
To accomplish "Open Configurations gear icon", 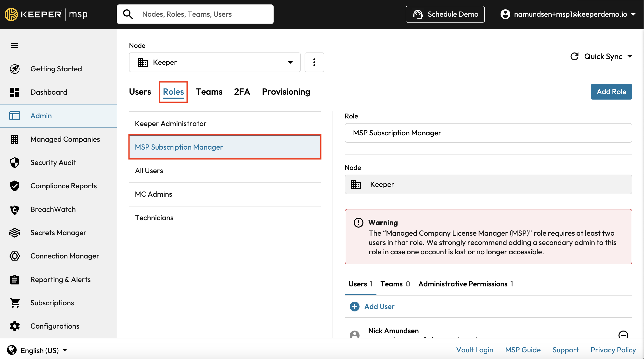I will [14, 326].
